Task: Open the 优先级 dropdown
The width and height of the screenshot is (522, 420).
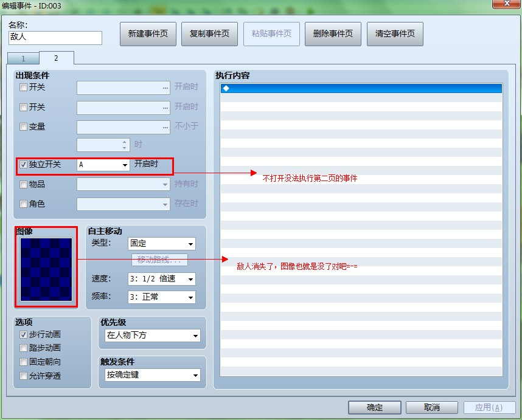Action: click(x=153, y=336)
